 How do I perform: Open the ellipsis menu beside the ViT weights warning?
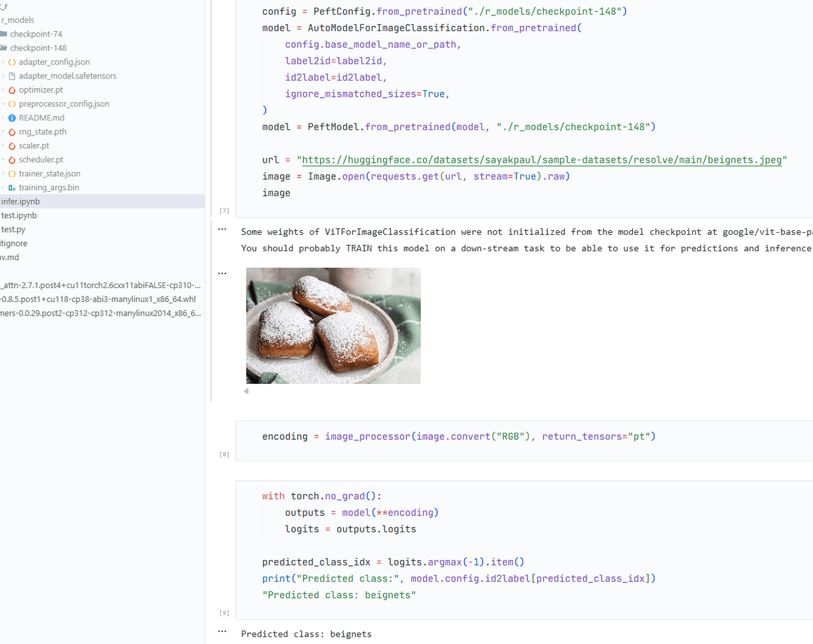click(222, 230)
